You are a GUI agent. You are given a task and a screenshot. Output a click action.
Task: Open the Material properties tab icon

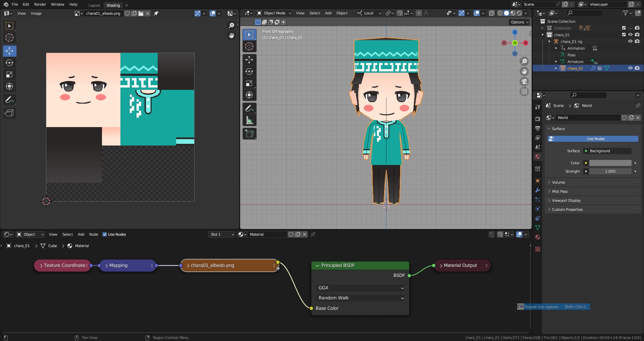pyautogui.click(x=538, y=237)
